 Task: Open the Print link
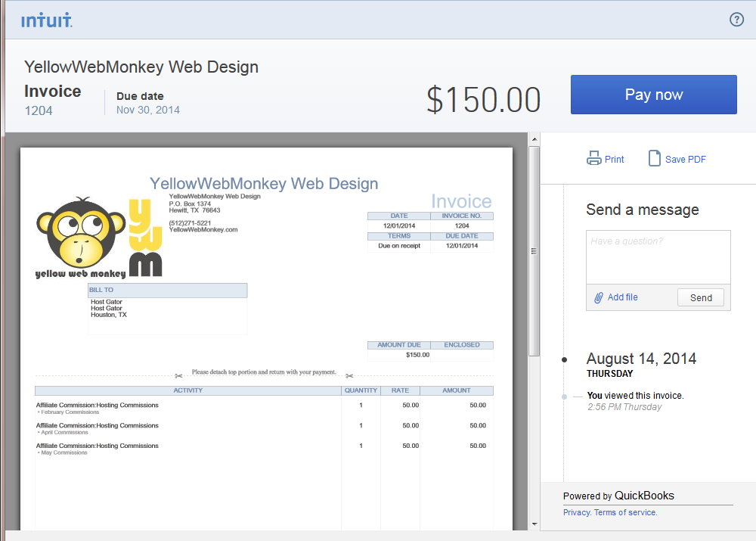click(614, 159)
